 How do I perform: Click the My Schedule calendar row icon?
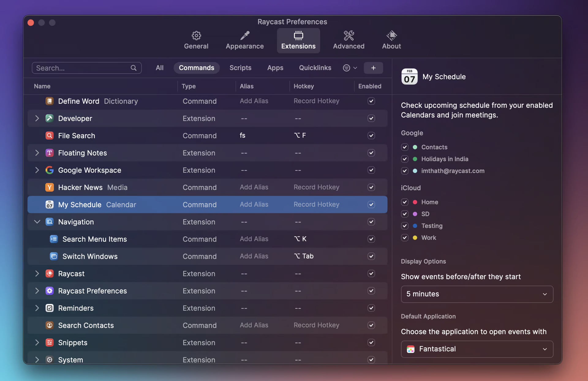pos(49,205)
